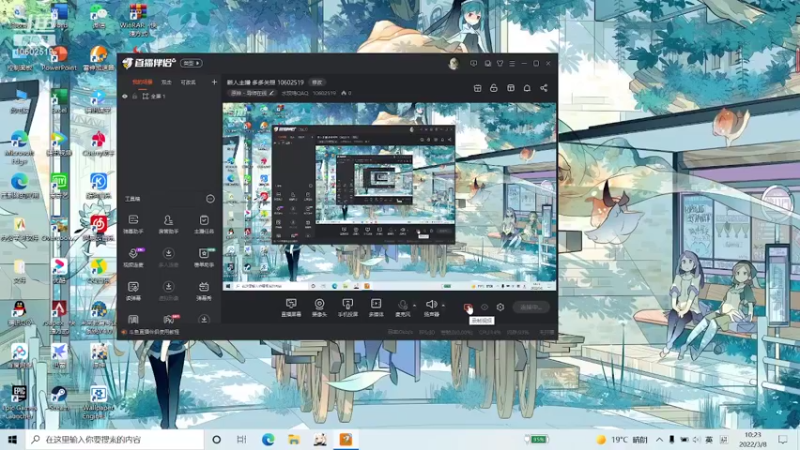
Task: Select the 全屏 1 source row
Action: (169, 96)
